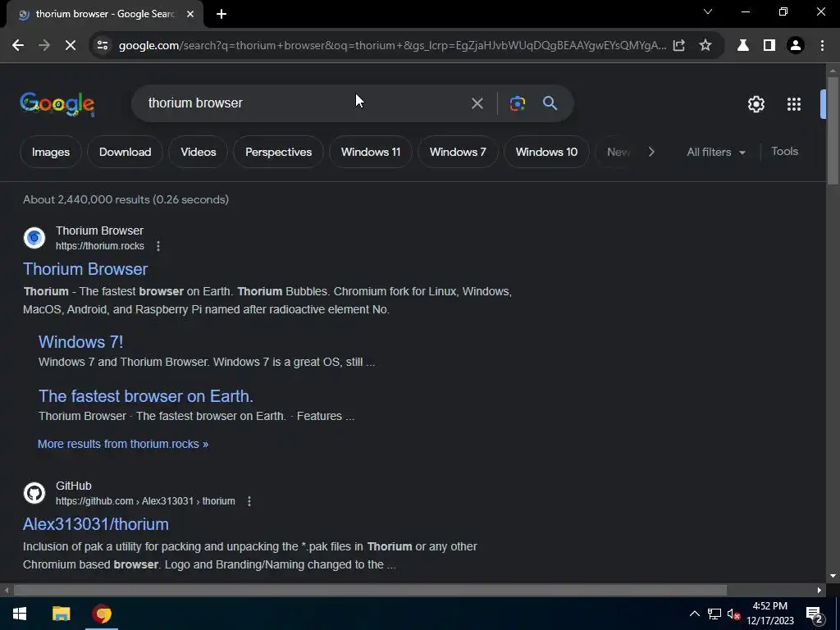Show hidden system tray icons
The height and width of the screenshot is (630, 840).
click(x=694, y=614)
